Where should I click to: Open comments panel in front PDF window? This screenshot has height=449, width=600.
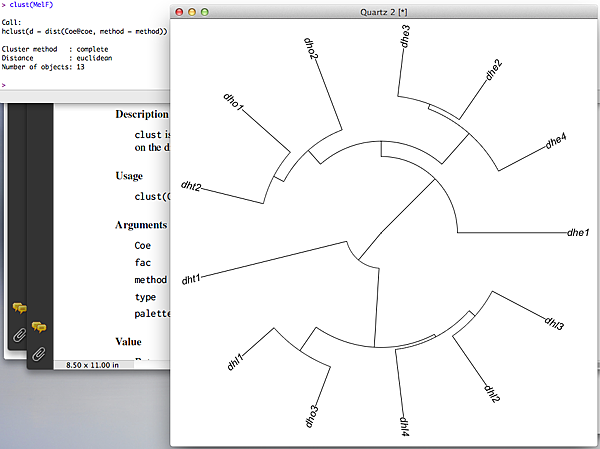pyautogui.click(x=39, y=327)
